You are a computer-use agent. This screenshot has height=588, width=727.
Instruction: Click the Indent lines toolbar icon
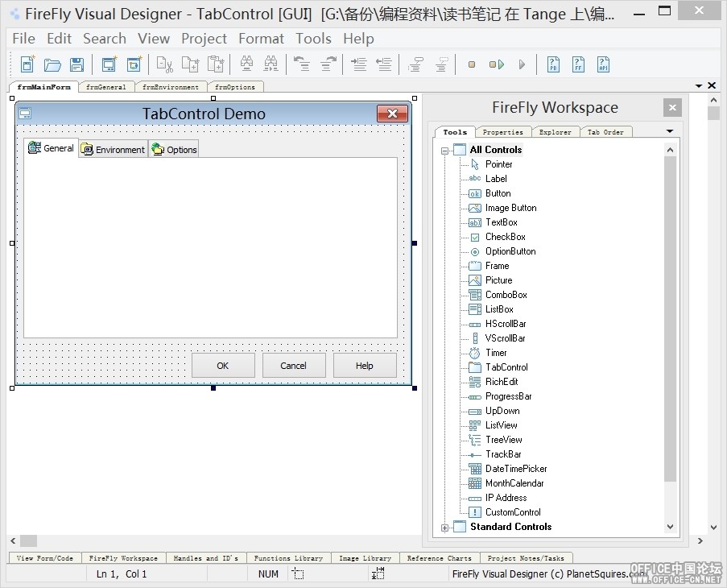[x=359, y=64]
